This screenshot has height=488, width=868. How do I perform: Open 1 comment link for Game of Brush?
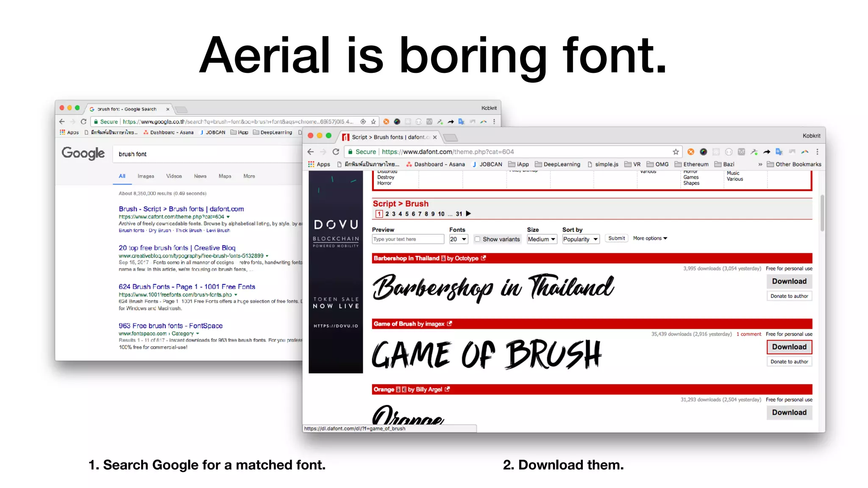click(x=748, y=334)
